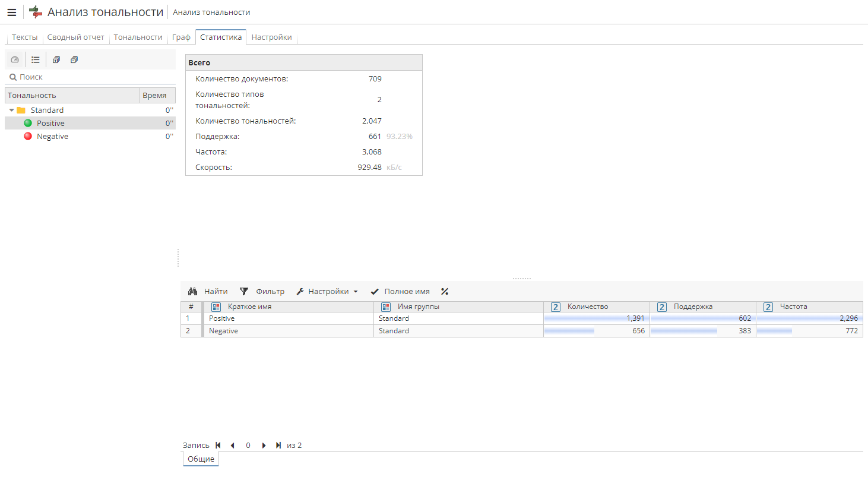
Task: Click the Анализ тональности breadcrumb text
Action: click(x=211, y=12)
